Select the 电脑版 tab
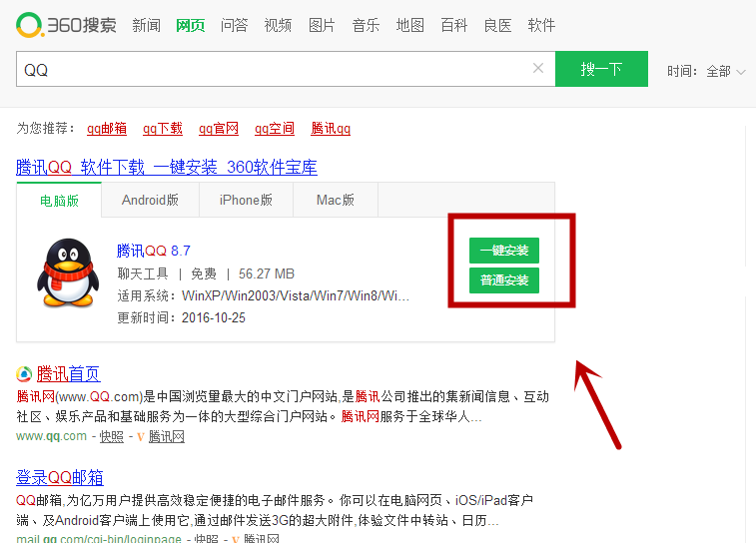756x543 pixels. tap(59, 200)
